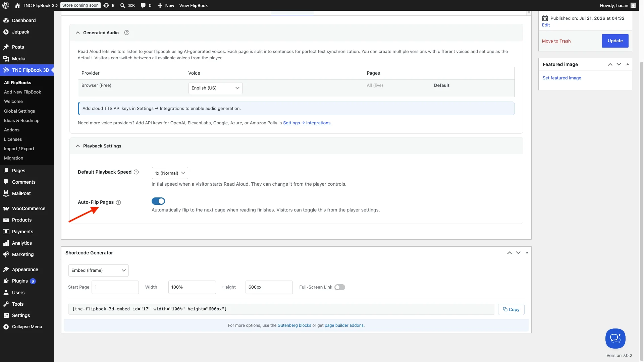The height and width of the screenshot is (362, 644).
Task: Click the Start Page input field
Action: click(x=115, y=287)
